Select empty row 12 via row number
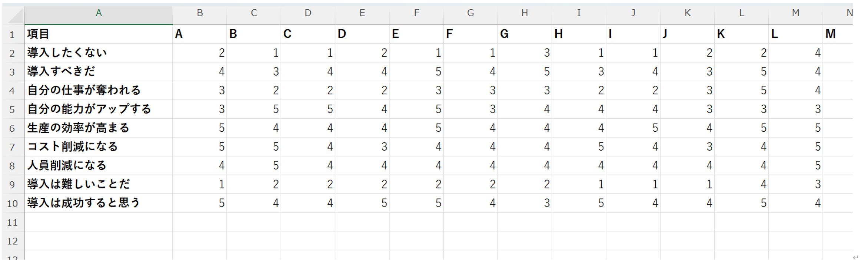This screenshot has width=868, height=260. 12,241
